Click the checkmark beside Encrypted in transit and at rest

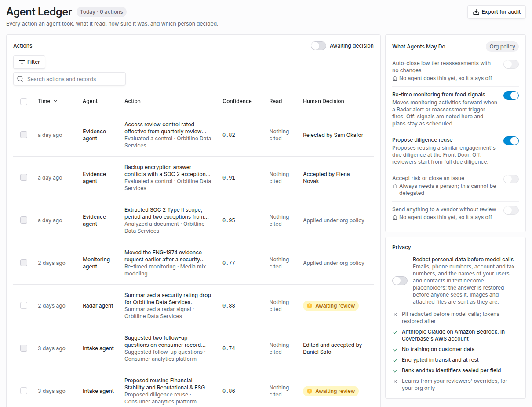395,360
